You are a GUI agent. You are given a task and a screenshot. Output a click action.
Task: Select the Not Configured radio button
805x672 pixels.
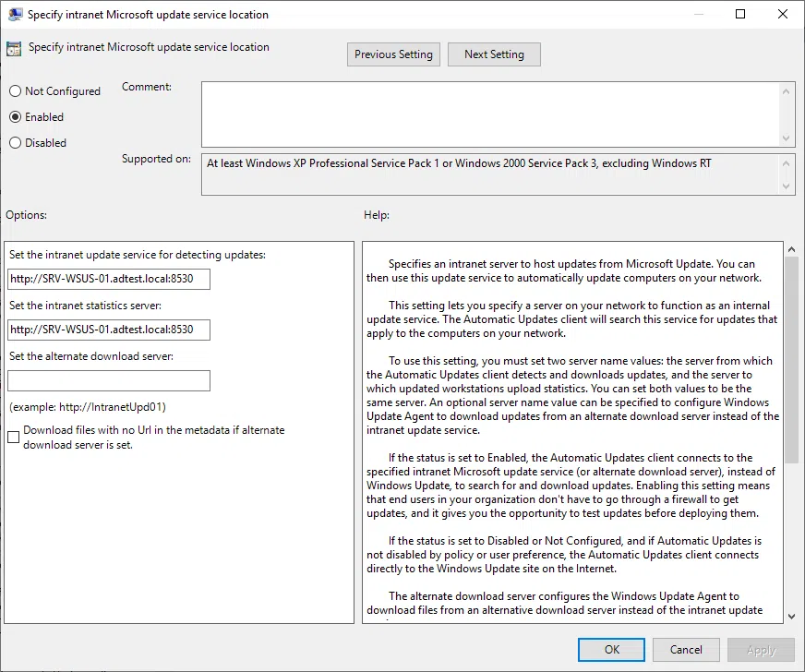[15, 91]
